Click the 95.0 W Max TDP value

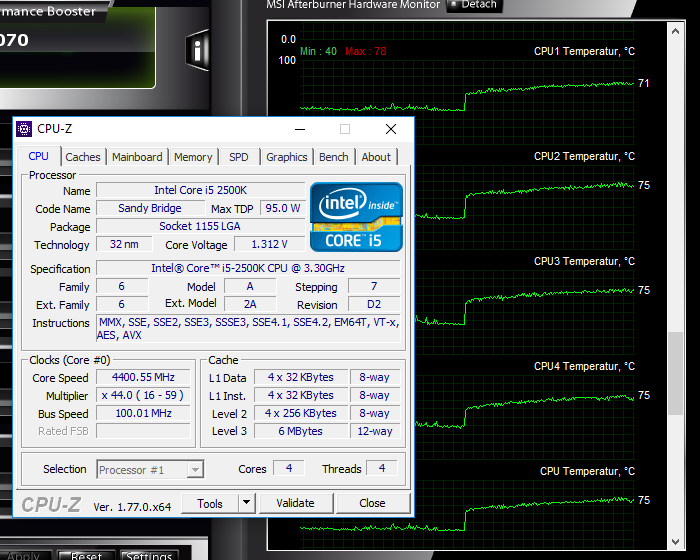[283, 209]
